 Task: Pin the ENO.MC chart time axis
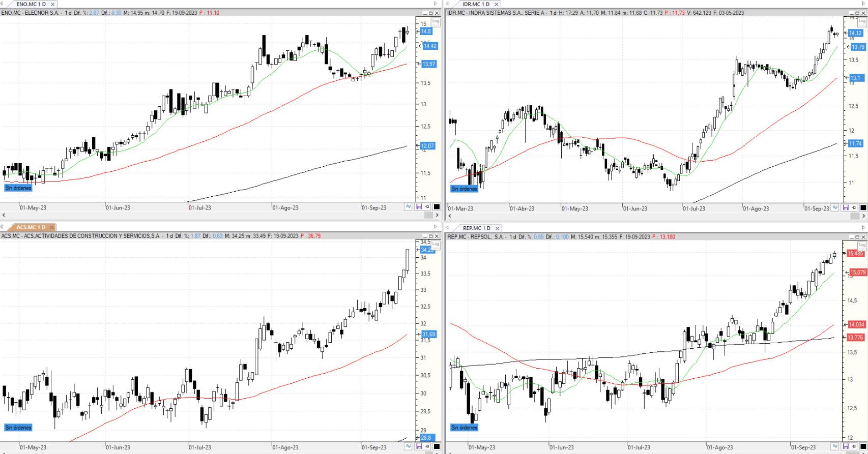(x=427, y=207)
